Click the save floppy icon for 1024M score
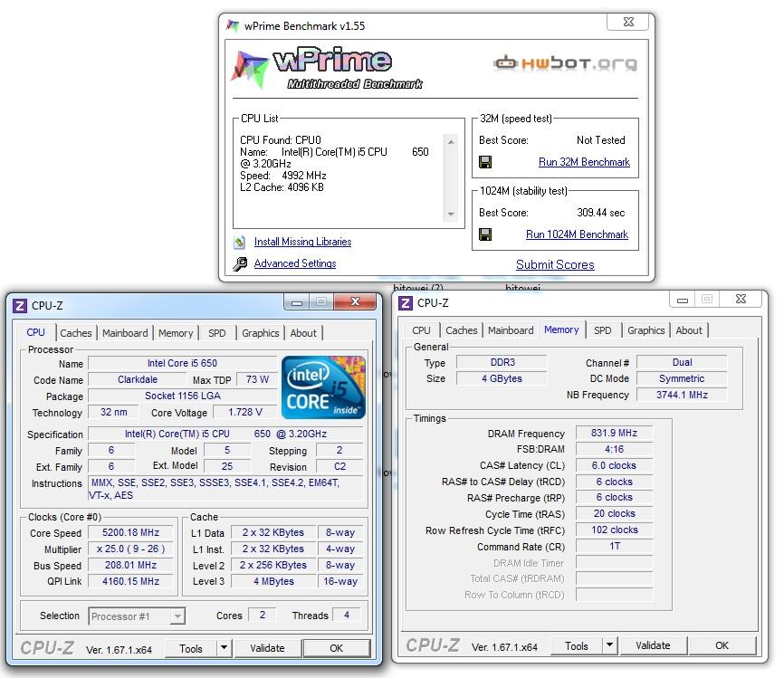 (485, 234)
